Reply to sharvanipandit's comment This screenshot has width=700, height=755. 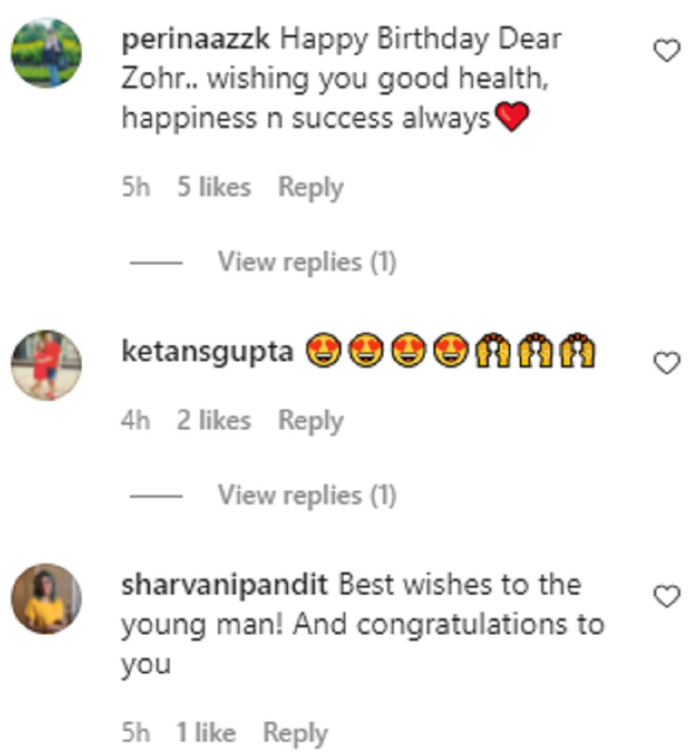click(x=295, y=733)
